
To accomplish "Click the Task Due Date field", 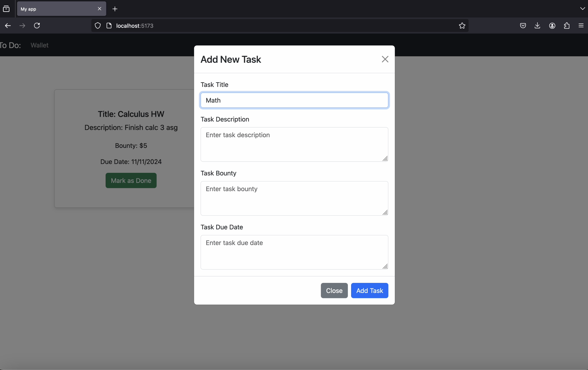I will pos(294,252).
